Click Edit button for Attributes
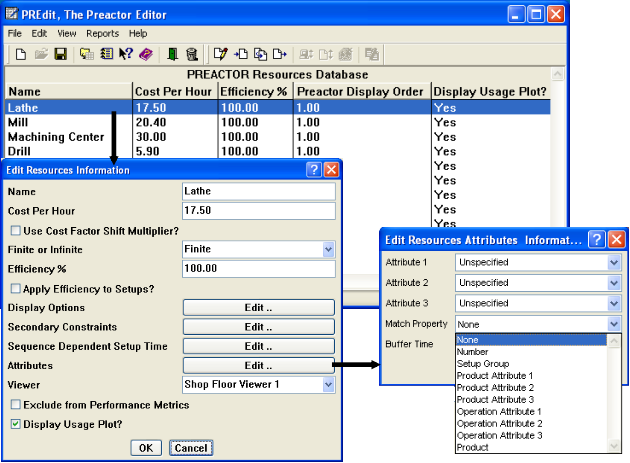 (259, 365)
